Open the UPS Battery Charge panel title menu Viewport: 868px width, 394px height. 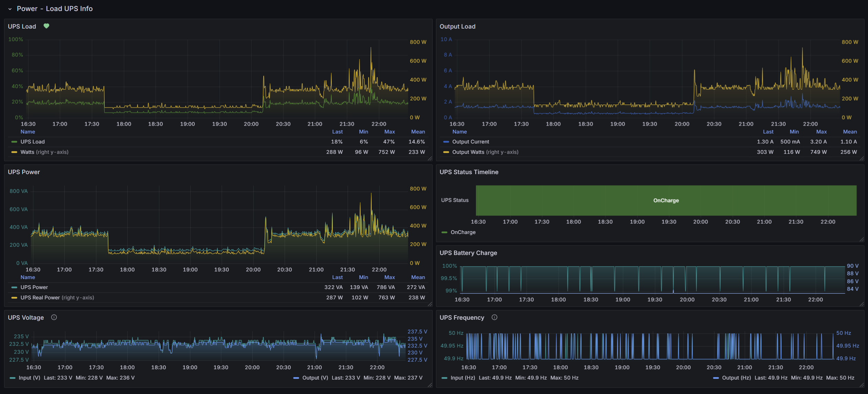[x=468, y=253]
